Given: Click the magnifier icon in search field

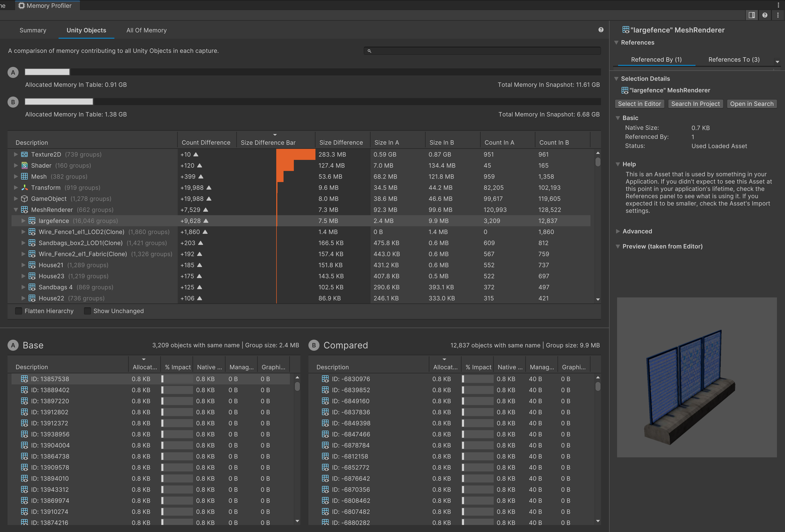Looking at the screenshot, I should click(369, 51).
